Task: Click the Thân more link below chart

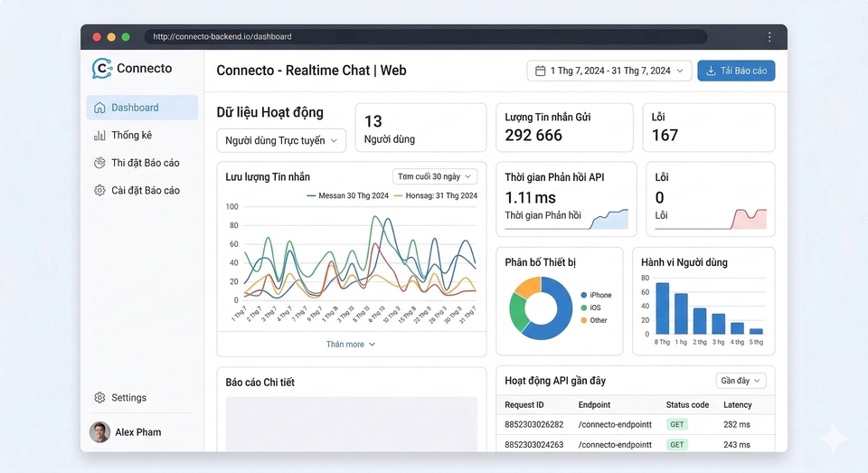Action: coord(351,345)
